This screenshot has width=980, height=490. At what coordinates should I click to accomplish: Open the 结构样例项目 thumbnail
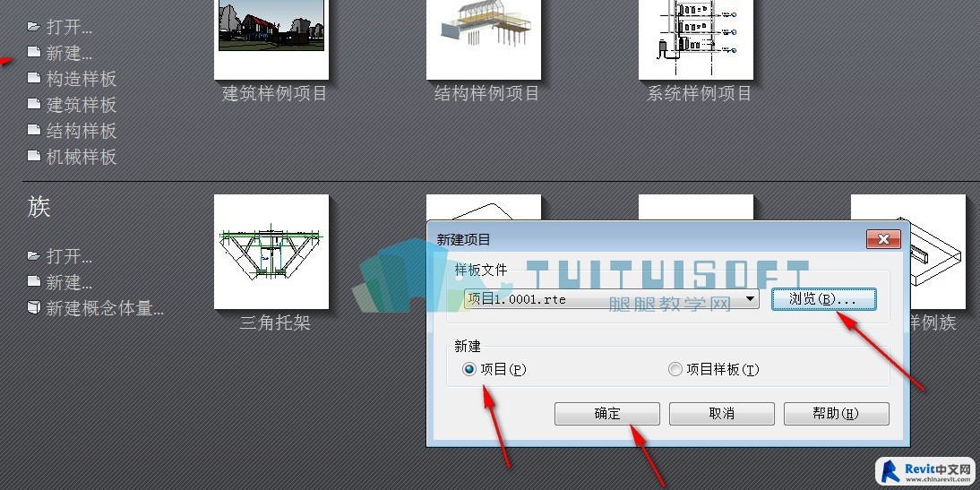click(x=484, y=39)
